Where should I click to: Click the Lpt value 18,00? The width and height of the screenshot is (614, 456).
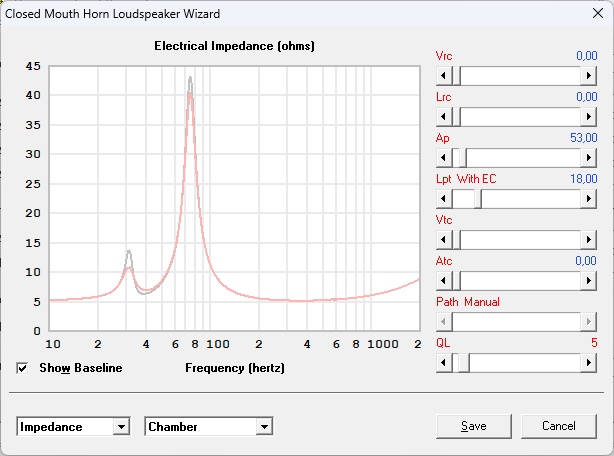tap(583, 179)
